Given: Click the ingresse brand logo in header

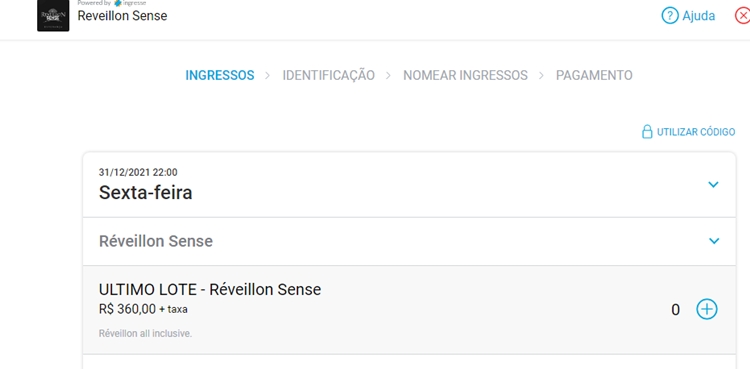Looking at the screenshot, I should [131, 3].
